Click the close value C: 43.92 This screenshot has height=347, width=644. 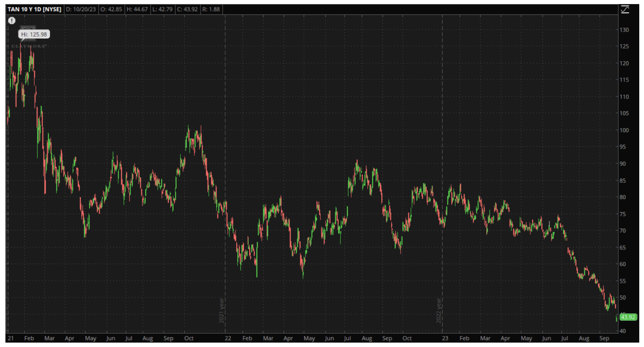coord(187,9)
